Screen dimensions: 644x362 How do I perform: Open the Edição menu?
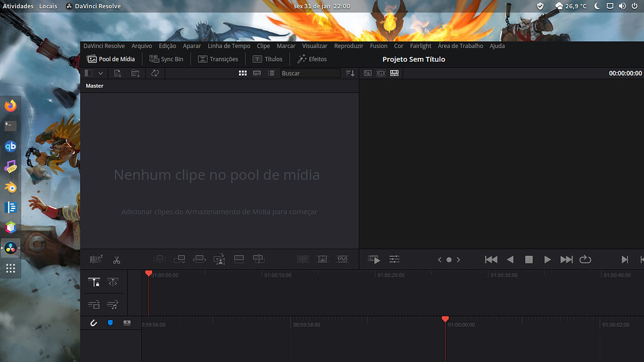(x=167, y=46)
